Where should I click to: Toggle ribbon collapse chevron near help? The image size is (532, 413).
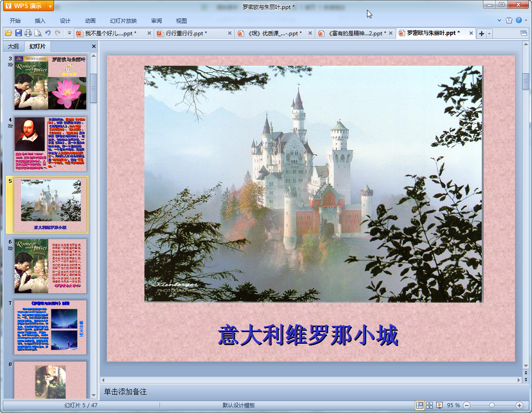(x=499, y=21)
